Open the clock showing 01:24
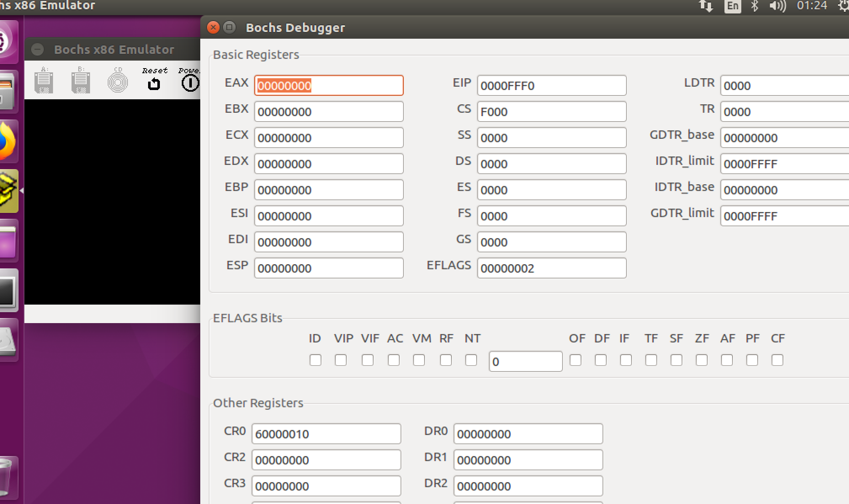The width and height of the screenshot is (849, 504). 812,6
